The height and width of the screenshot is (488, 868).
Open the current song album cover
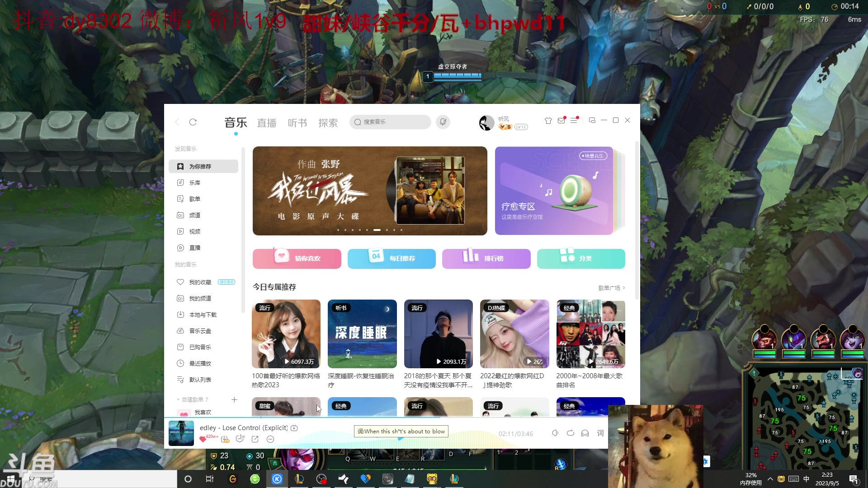pyautogui.click(x=181, y=433)
